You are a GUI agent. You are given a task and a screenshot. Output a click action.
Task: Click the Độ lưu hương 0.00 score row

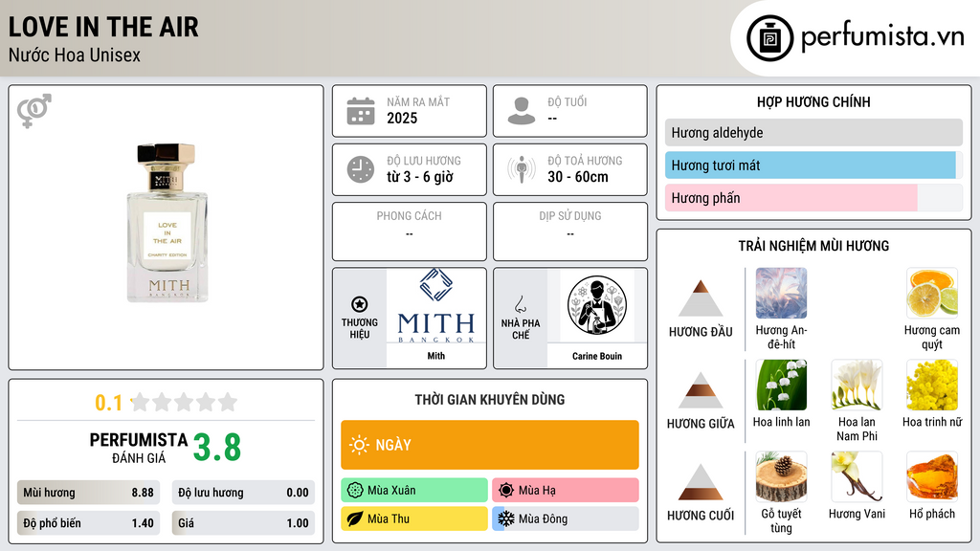click(243, 493)
